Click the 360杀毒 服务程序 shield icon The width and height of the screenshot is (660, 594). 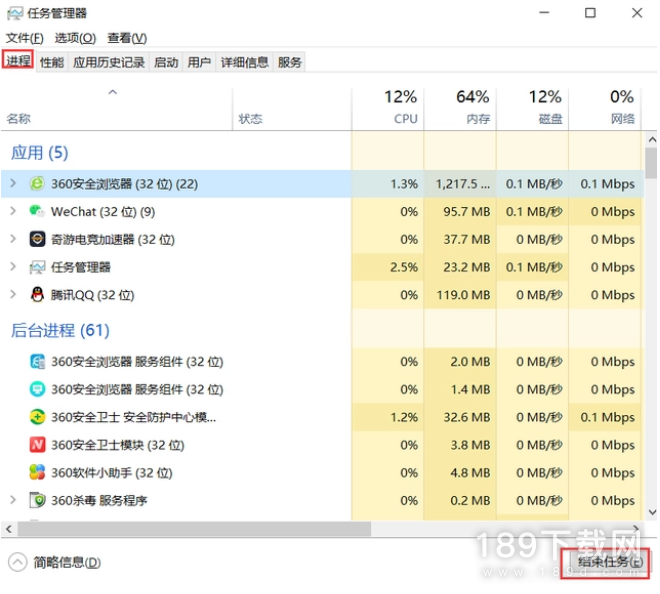pyautogui.click(x=37, y=501)
